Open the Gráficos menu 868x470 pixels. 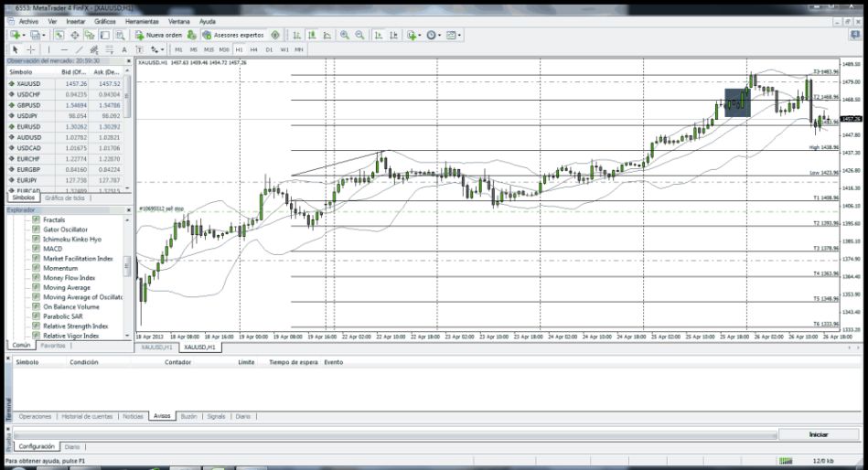tap(105, 20)
